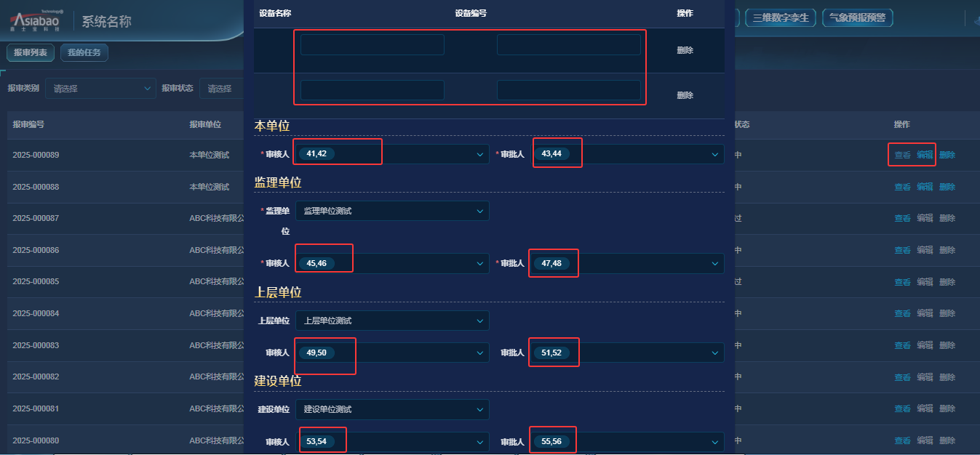This screenshot has height=455, width=980.
Task: Open the 监理单位 selection dropdown
Action: pos(392,211)
